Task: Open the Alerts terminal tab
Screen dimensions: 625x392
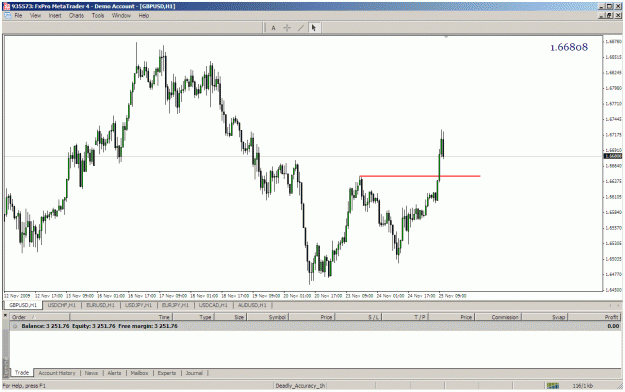Action: [114, 373]
